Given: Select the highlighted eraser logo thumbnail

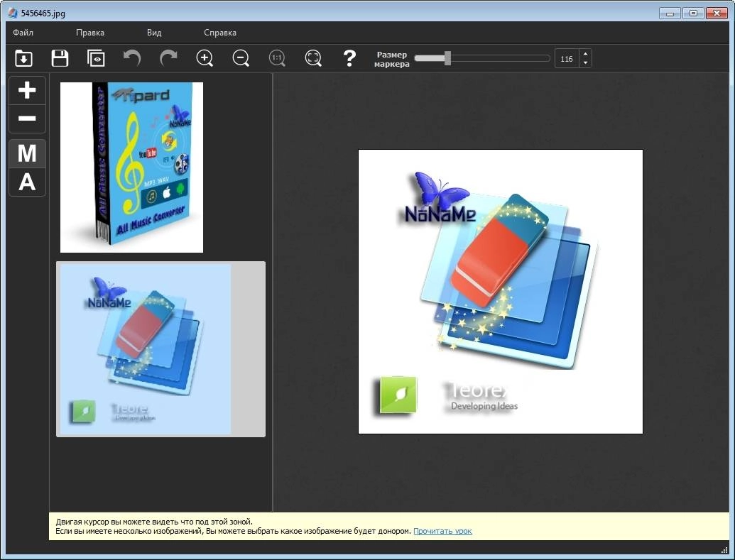Looking at the screenshot, I should pyautogui.click(x=160, y=349).
